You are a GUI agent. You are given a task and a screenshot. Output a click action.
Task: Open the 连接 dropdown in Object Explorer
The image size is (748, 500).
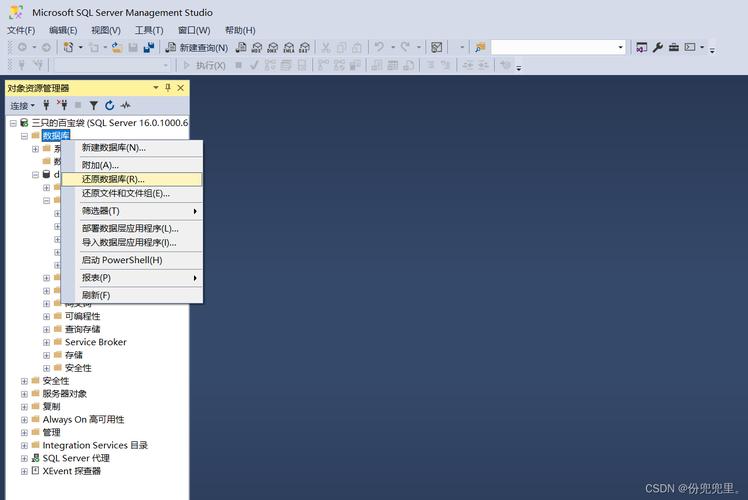22,105
